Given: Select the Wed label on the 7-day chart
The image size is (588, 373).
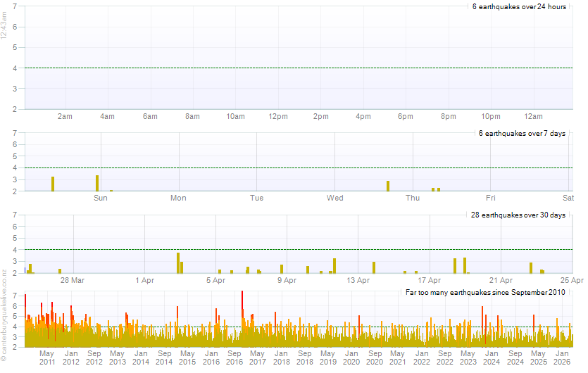Looking at the screenshot, I should click(335, 198).
